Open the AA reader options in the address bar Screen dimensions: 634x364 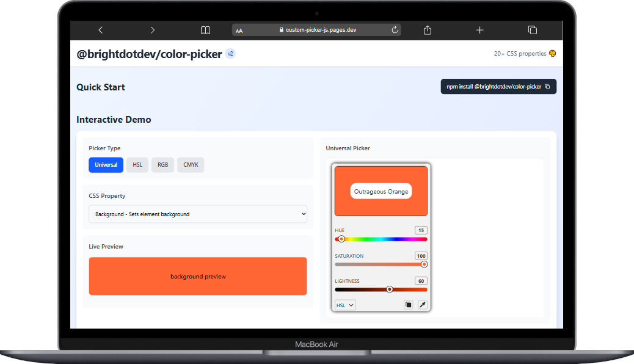click(x=239, y=30)
